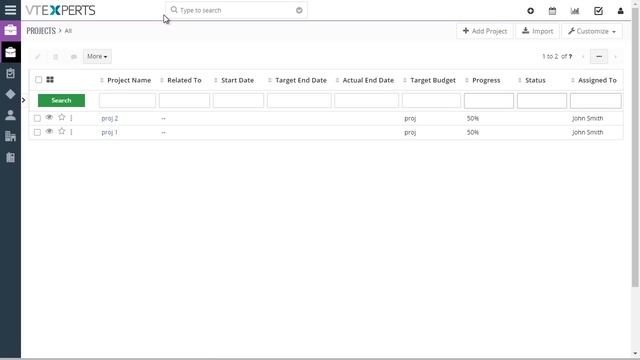Open the clipboard tasks sidebar icon

[10, 73]
